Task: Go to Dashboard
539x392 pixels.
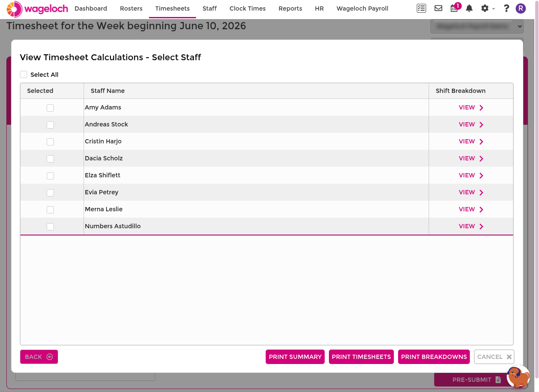Action: click(x=91, y=8)
